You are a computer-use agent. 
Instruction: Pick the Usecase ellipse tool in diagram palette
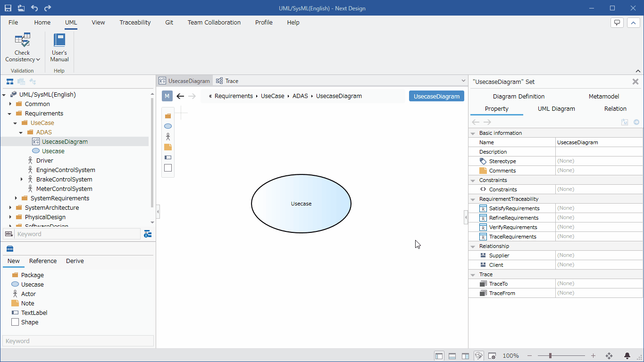[x=168, y=126]
